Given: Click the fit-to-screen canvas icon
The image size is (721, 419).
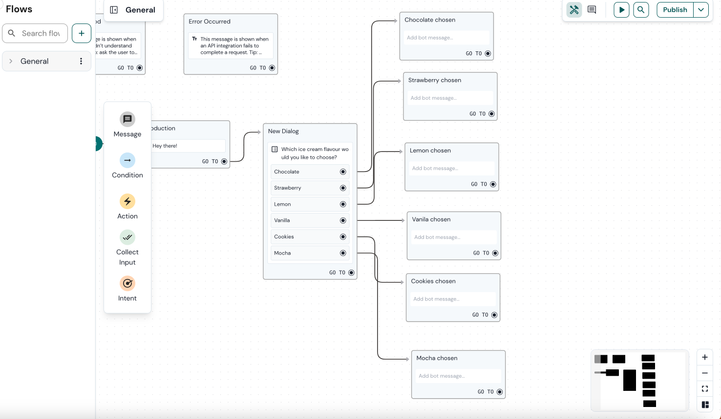Looking at the screenshot, I should click(705, 389).
